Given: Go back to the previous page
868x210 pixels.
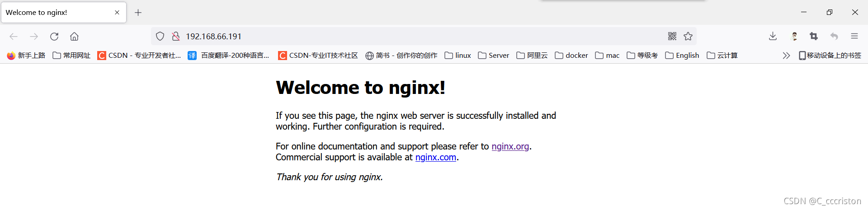Looking at the screenshot, I should click(14, 37).
